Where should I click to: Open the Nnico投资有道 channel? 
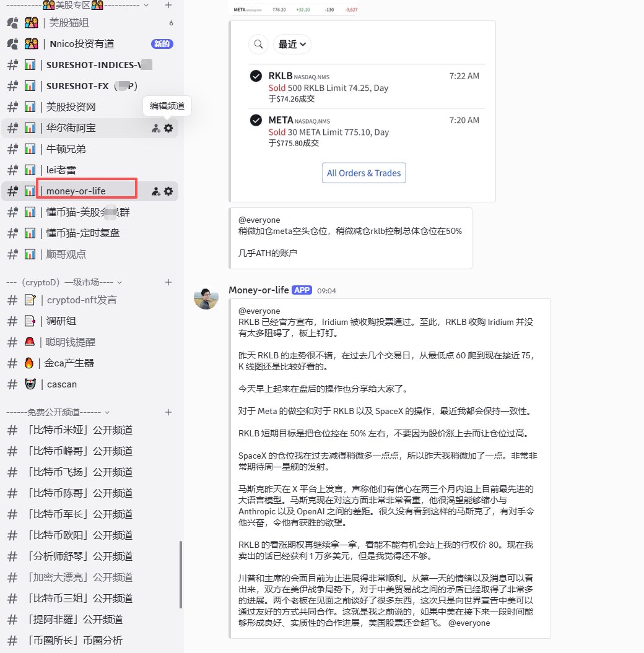(90, 44)
